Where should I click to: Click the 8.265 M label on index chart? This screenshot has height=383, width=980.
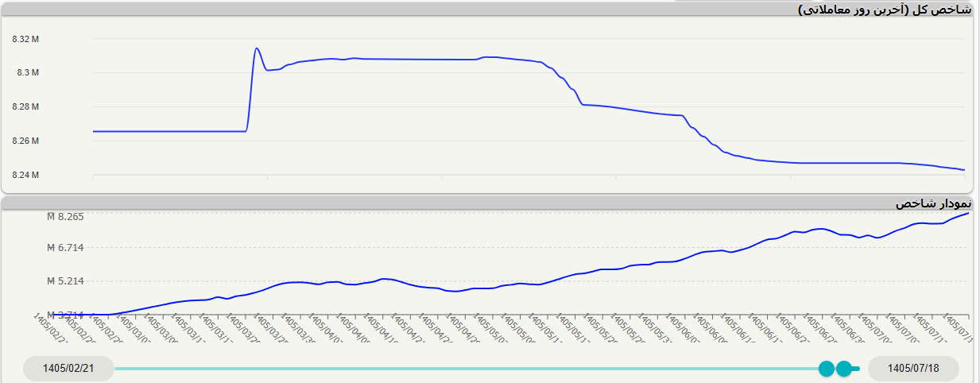tap(65, 217)
